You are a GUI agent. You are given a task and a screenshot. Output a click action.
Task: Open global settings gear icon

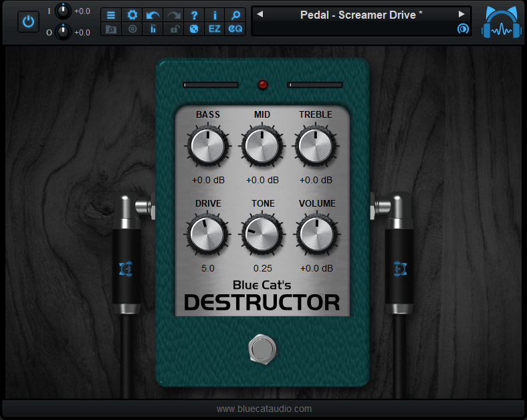tap(132, 15)
